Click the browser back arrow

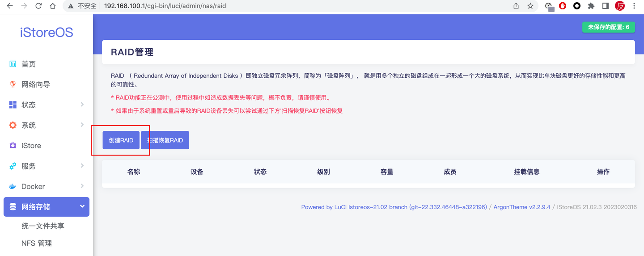10,6
